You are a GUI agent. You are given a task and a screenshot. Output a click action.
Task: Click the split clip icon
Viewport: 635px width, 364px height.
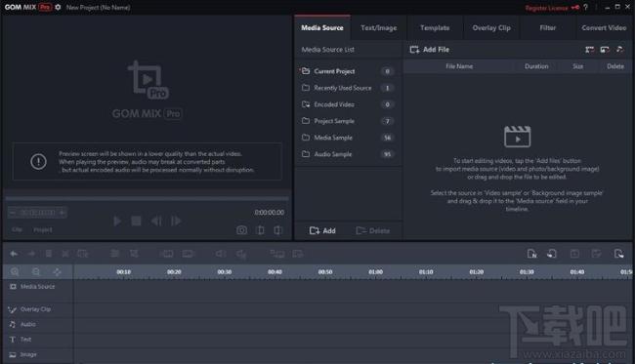pyautogui.click(x=83, y=254)
